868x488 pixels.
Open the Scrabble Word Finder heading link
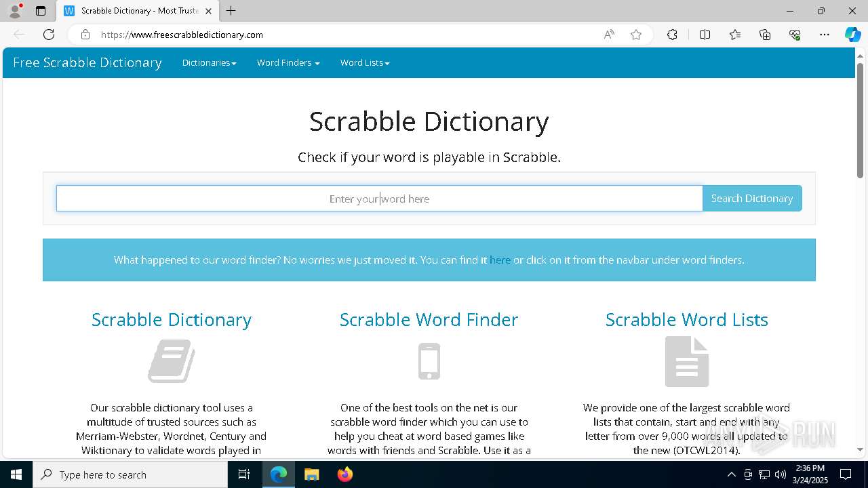(x=429, y=319)
